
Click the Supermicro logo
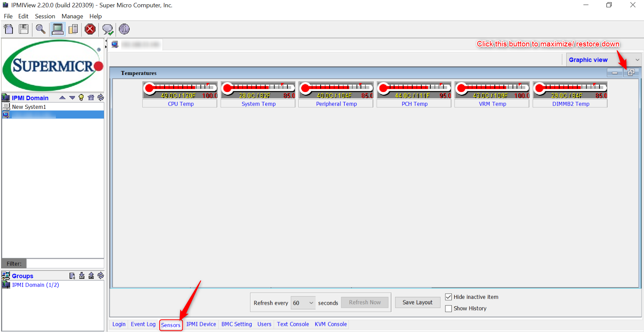point(53,65)
